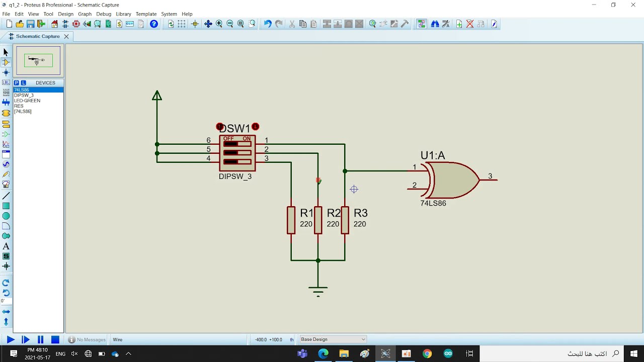This screenshot has width=644, height=362.
Task: Activate Component Mode tool
Action: click(6, 62)
